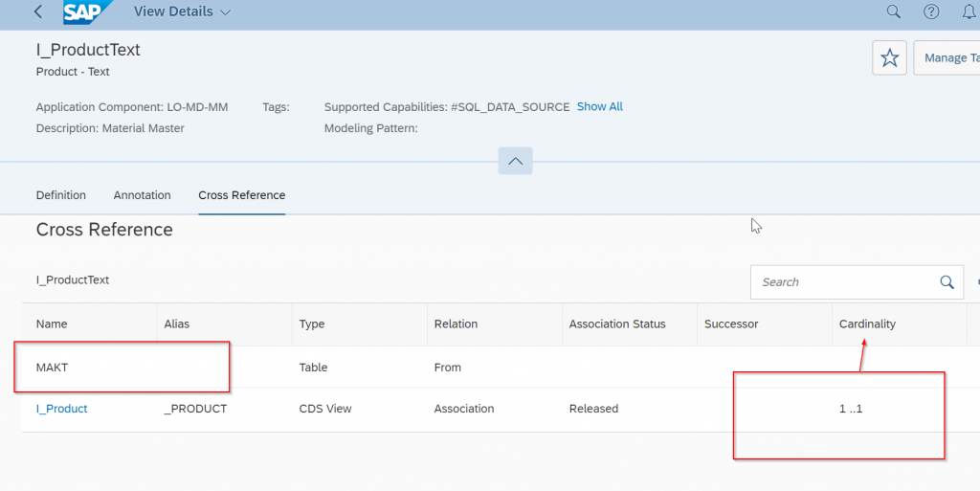Click Application Component: LO-MD-MM text

coord(132,107)
